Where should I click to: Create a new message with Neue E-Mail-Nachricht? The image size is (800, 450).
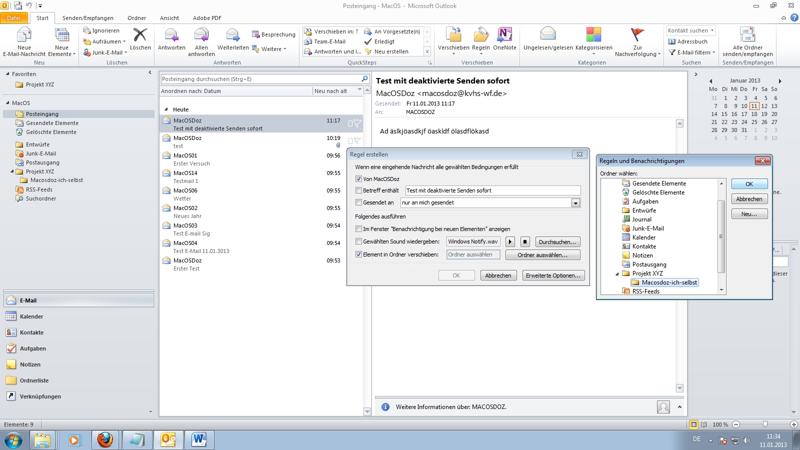(24, 42)
